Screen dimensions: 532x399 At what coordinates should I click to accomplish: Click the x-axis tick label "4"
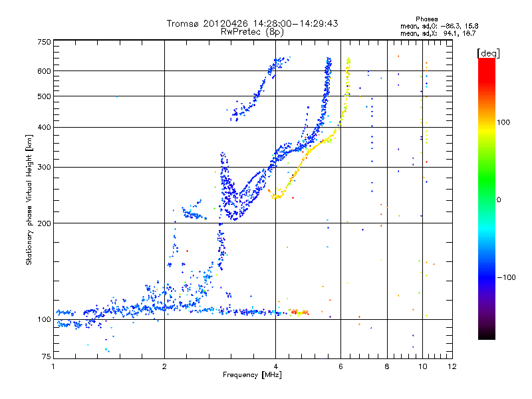coord(275,366)
